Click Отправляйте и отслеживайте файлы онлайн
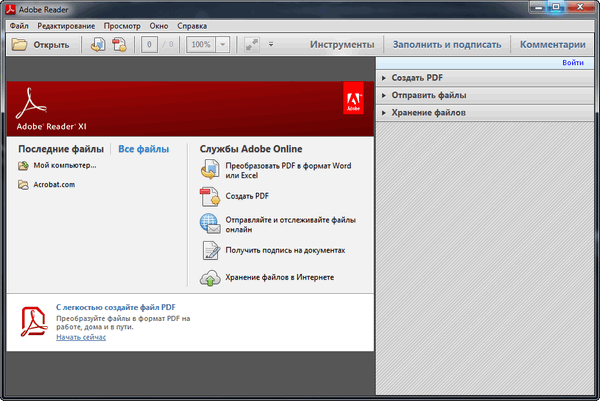Viewport: 600px width, 401px height. point(290,225)
